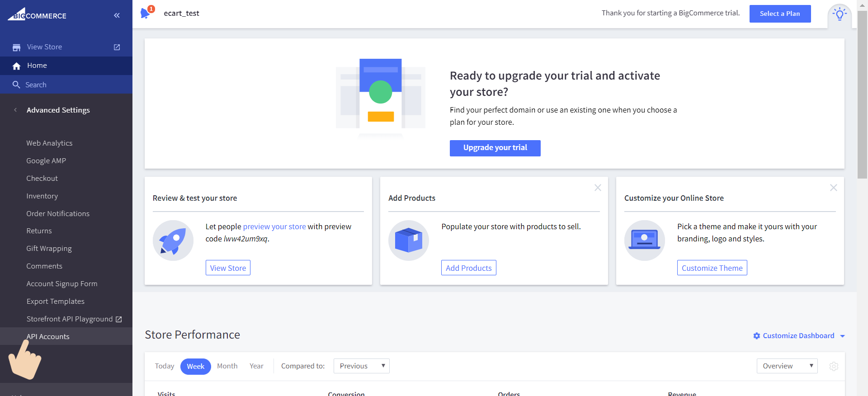Open the external link icon for View Store
The width and height of the screenshot is (868, 396).
pyautogui.click(x=117, y=47)
